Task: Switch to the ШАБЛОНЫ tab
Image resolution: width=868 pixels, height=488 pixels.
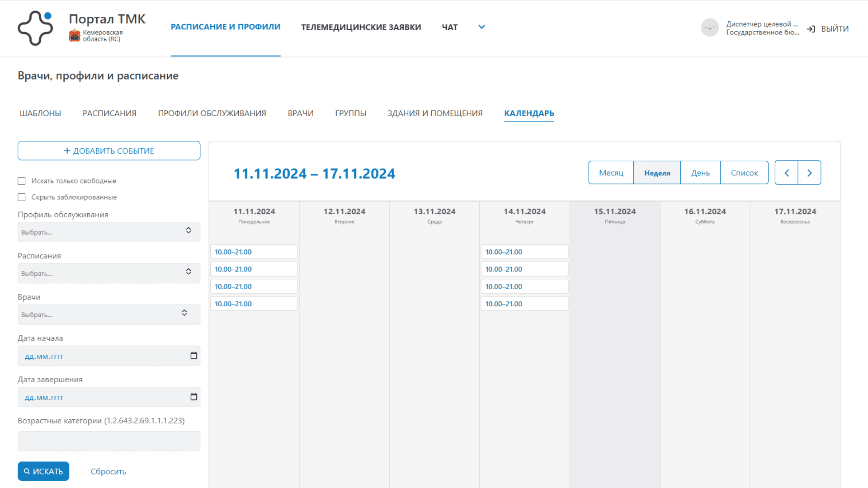Action: 40,113
